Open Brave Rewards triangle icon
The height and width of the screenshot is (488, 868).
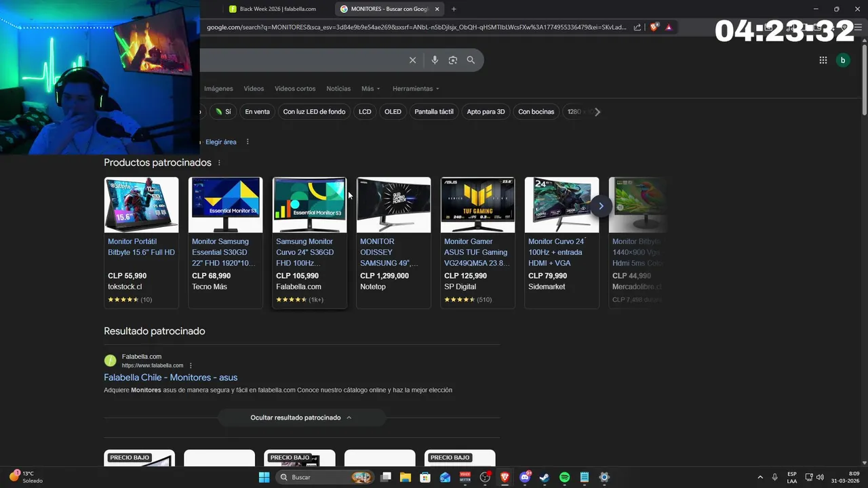[x=669, y=28]
